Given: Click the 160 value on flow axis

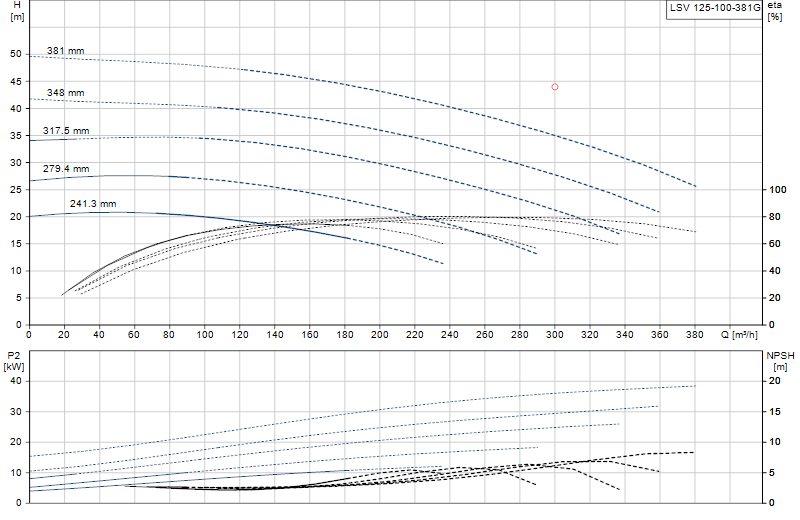Looking at the screenshot, I should click(310, 335).
